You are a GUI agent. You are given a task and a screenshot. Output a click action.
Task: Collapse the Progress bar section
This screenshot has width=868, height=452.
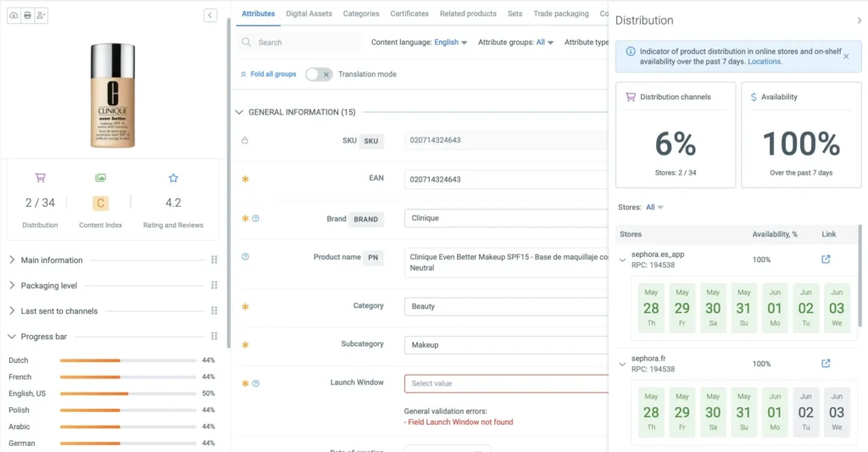click(12, 336)
